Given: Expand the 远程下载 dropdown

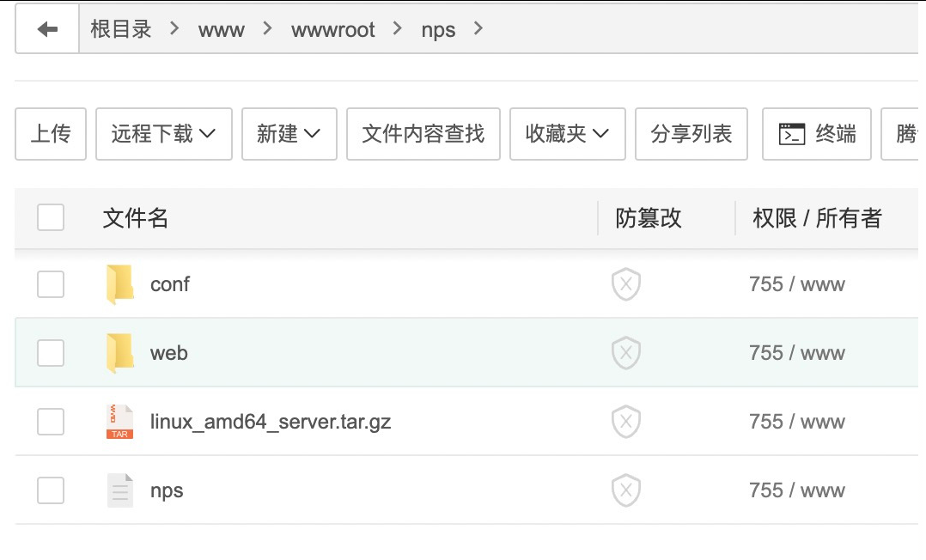Looking at the screenshot, I should pyautogui.click(x=163, y=134).
